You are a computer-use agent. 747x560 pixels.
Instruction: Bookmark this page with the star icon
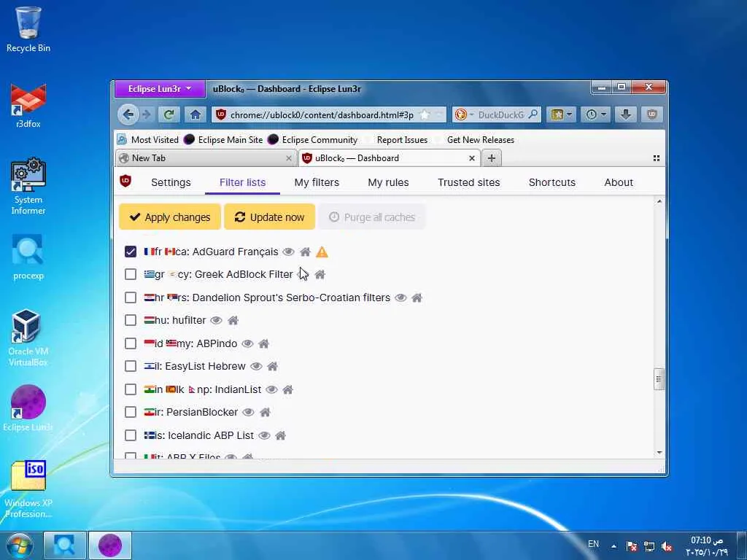pos(425,114)
